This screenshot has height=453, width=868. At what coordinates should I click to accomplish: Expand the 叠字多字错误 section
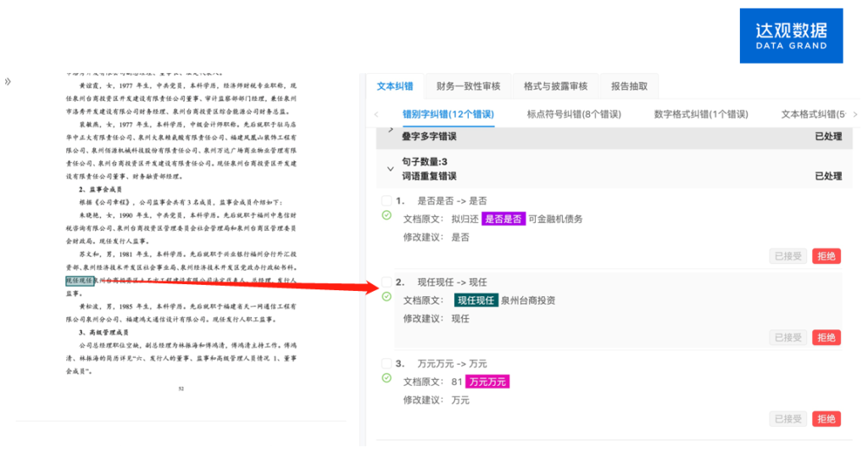[x=391, y=130]
